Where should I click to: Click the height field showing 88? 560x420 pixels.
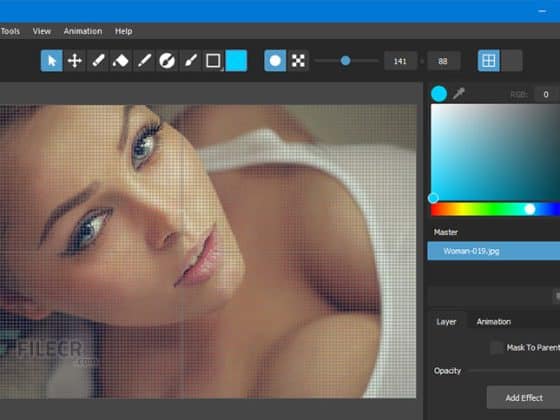(443, 61)
